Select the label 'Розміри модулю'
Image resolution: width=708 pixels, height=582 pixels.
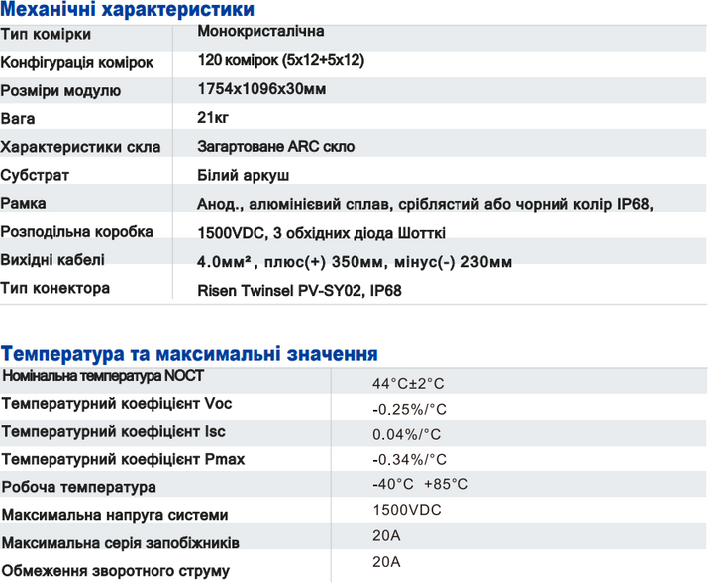click(61, 91)
